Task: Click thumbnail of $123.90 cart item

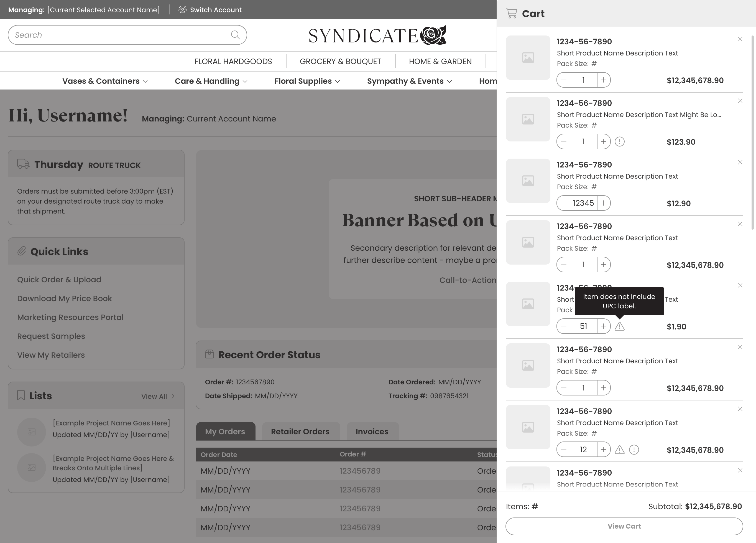Action: (528, 119)
